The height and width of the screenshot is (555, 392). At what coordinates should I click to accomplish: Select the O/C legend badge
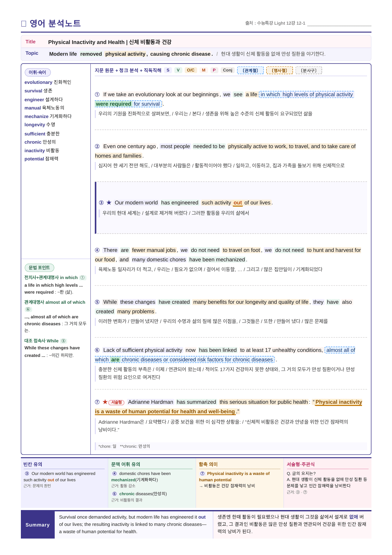tap(191, 70)
